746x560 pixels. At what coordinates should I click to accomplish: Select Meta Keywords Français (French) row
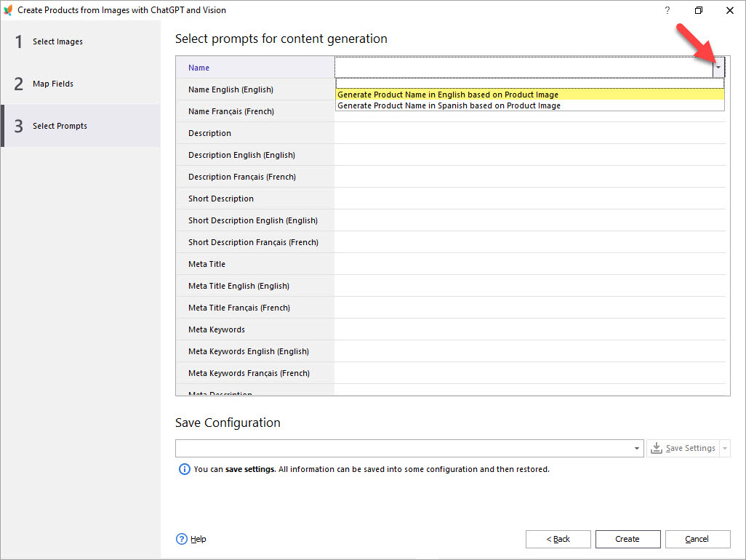point(255,373)
